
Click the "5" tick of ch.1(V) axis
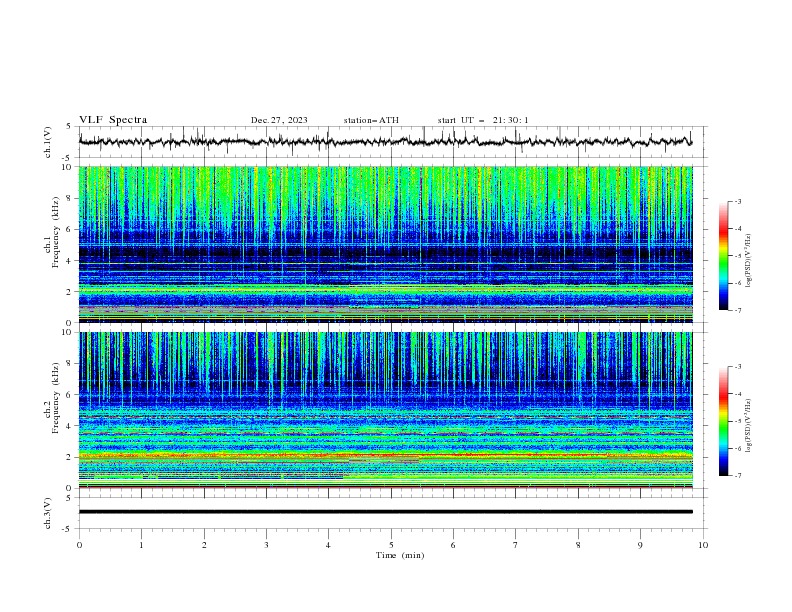[69, 126]
